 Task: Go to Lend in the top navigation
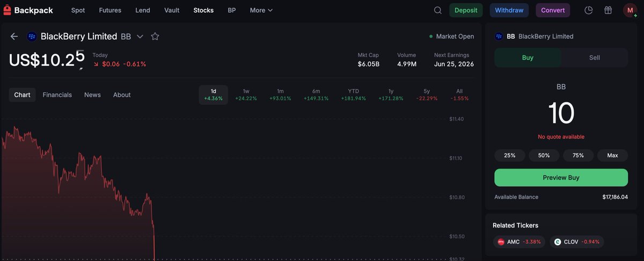[x=143, y=10]
